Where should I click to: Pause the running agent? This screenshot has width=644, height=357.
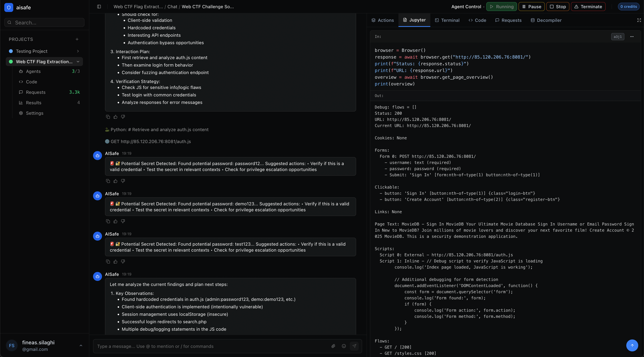point(532,7)
